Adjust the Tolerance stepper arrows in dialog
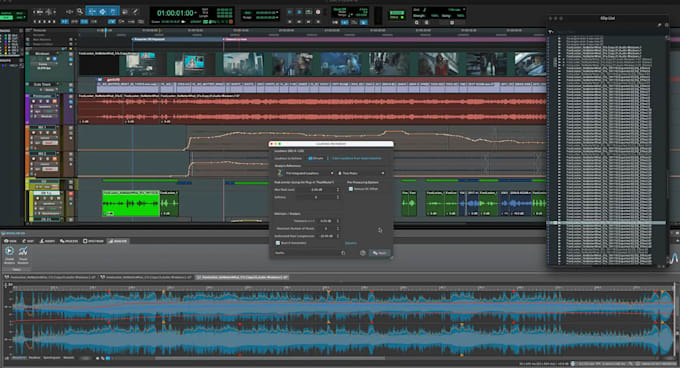Screen dimensions: 680x368 tap(338, 221)
